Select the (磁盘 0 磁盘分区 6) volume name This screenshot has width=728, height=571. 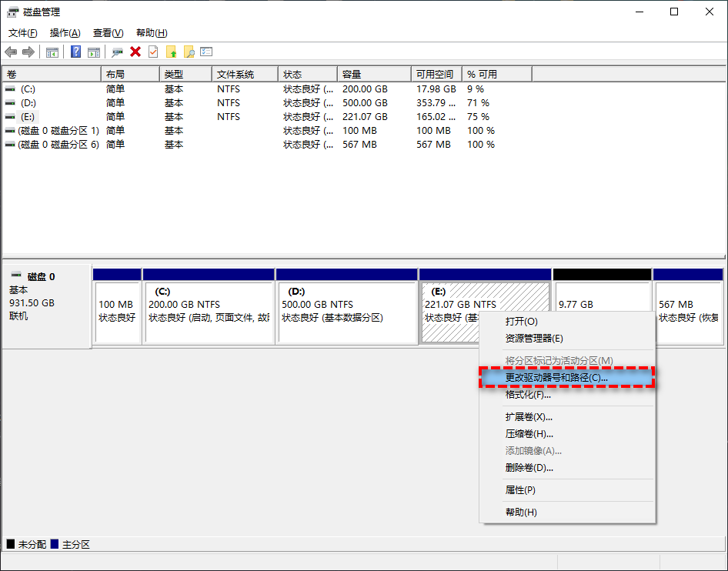pyautogui.click(x=58, y=145)
